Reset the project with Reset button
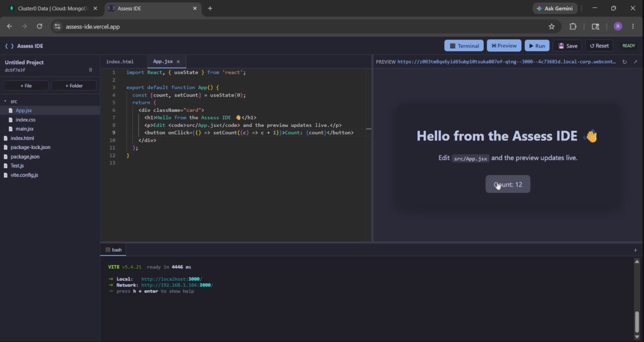The height and width of the screenshot is (342, 644). coord(599,46)
